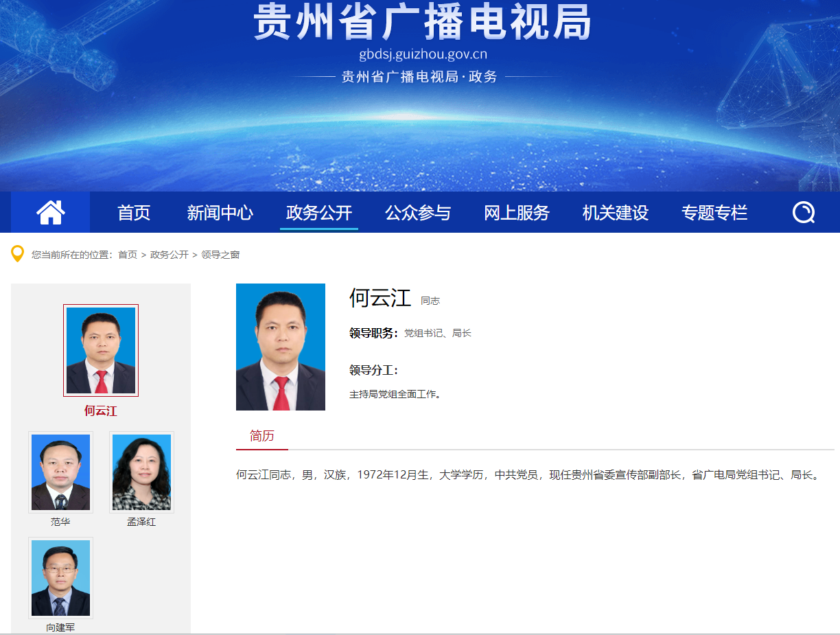Screen dimensions: 840x635
Task: Select 首页 in the navigation menu
Action: point(134,213)
